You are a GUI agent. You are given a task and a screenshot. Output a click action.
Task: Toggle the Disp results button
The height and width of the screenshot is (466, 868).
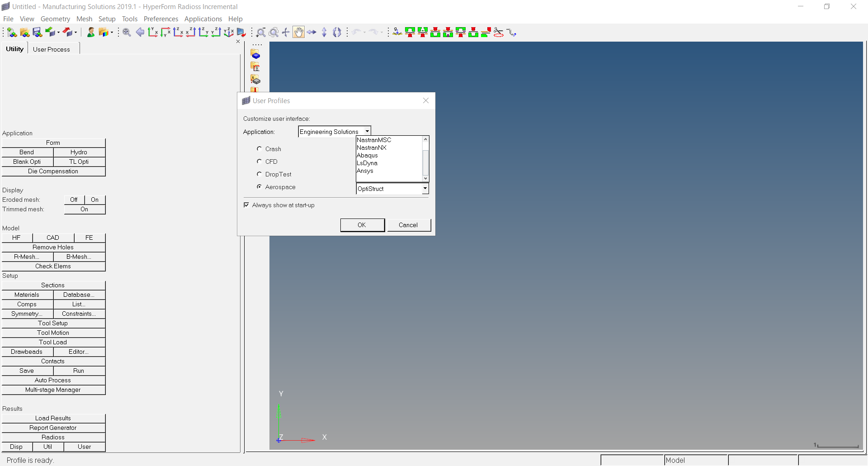click(x=17, y=447)
